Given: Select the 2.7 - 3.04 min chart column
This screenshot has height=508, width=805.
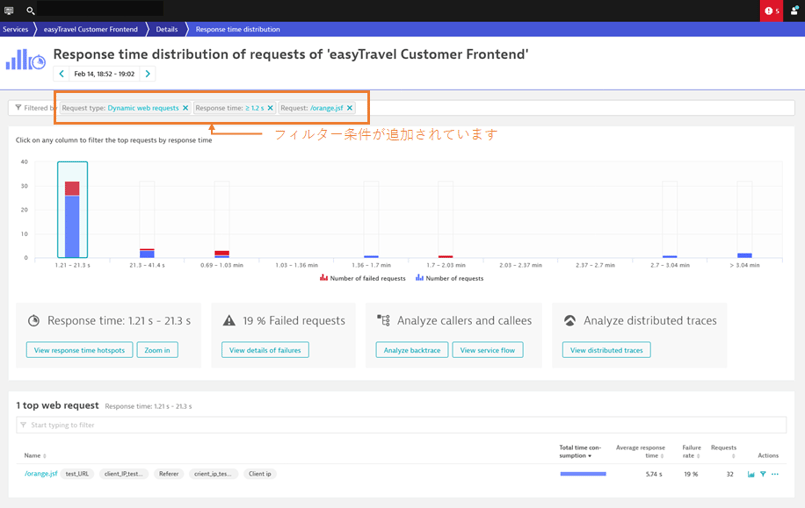Looking at the screenshot, I should point(669,219).
